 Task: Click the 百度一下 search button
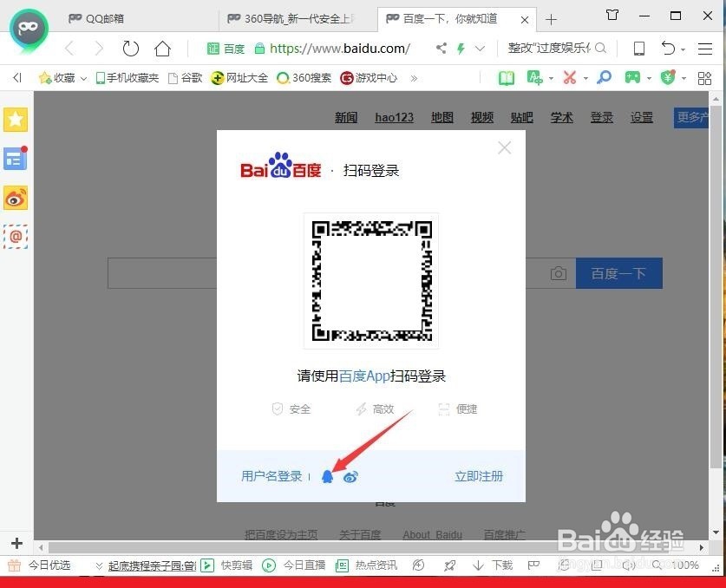click(x=619, y=273)
